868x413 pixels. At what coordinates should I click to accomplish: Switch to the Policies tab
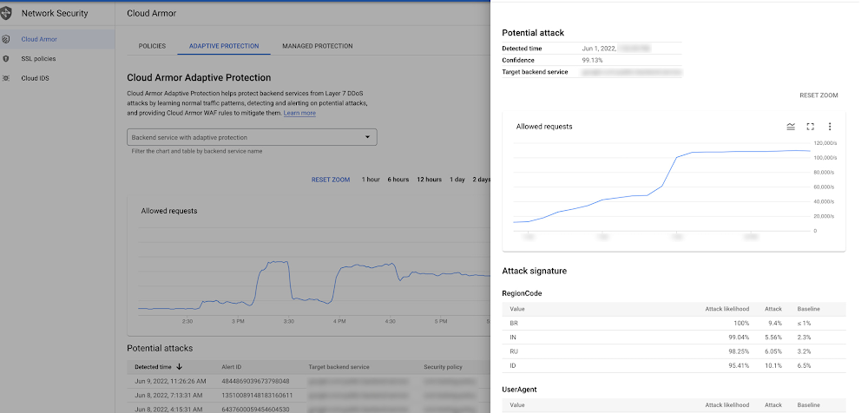(152, 46)
